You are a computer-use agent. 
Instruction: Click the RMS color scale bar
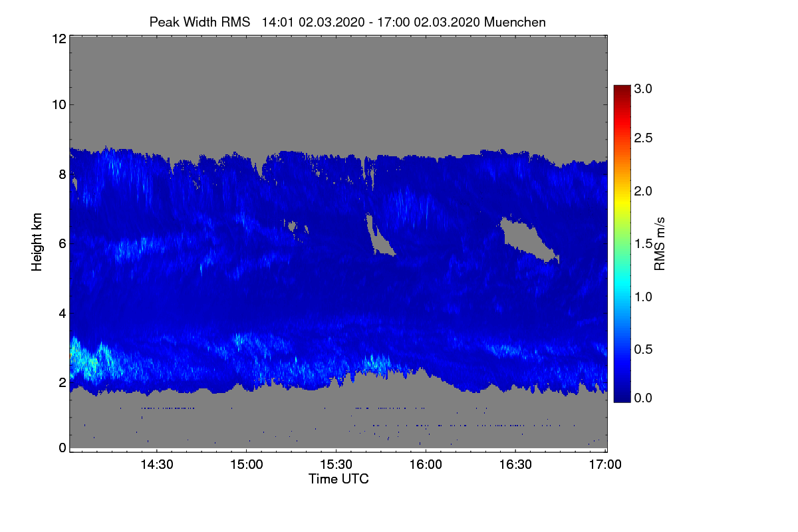622,243
